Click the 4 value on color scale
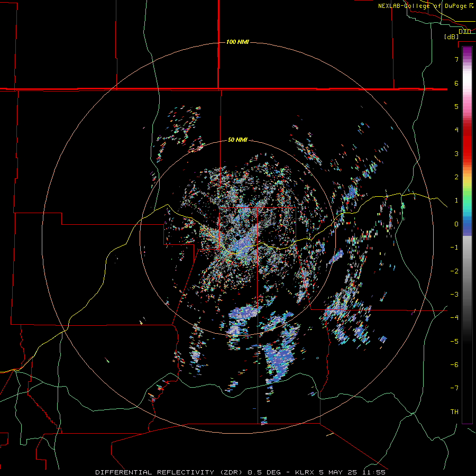 (x=456, y=130)
